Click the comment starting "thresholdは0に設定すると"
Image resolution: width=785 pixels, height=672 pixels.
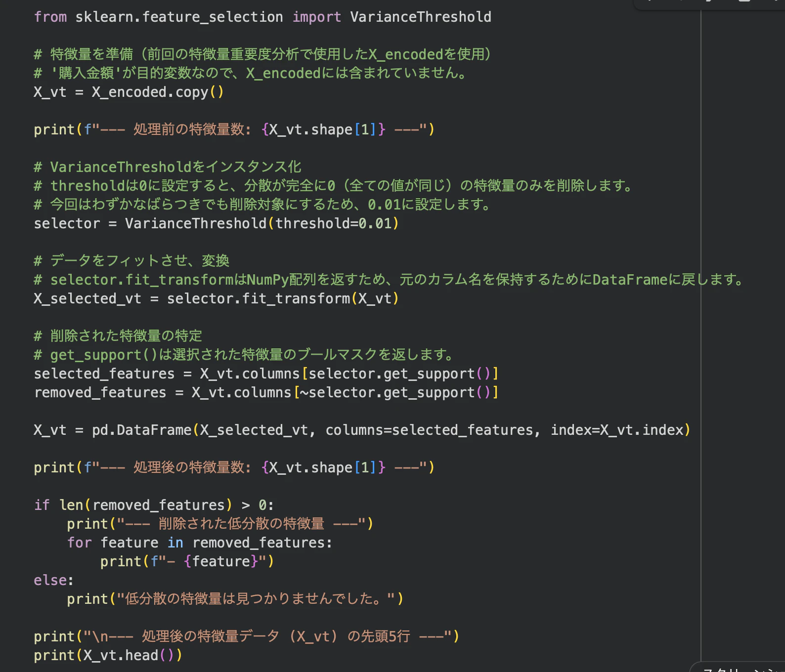tap(333, 186)
